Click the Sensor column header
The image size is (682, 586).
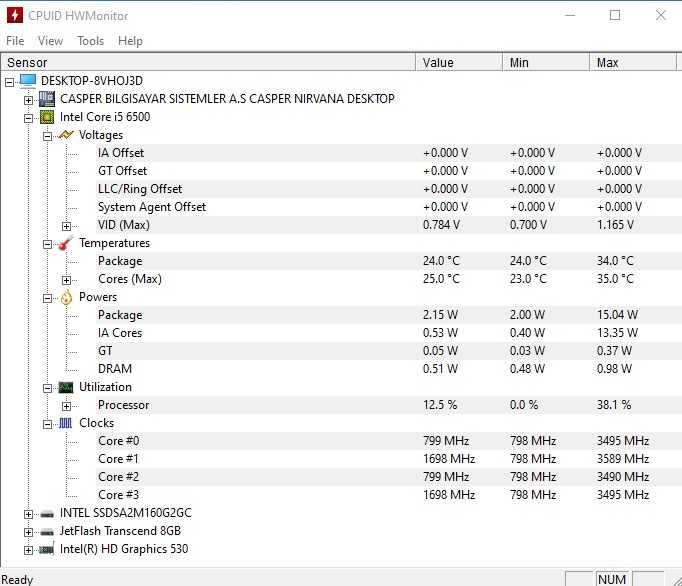[x=208, y=62]
